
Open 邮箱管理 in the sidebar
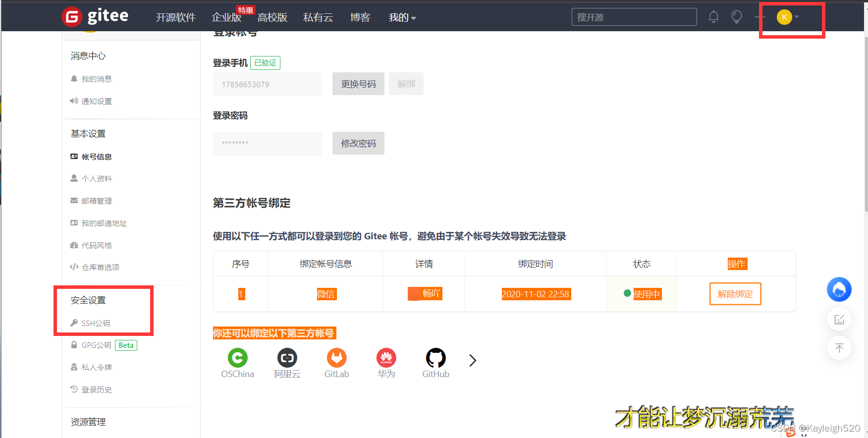[x=97, y=201]
